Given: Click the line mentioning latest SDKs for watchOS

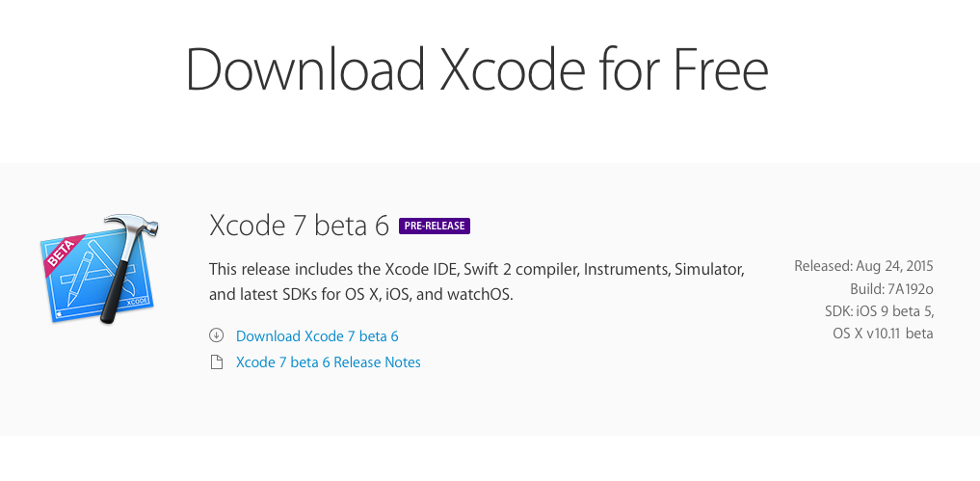Looking at the screenshot, I should (361, 294).
